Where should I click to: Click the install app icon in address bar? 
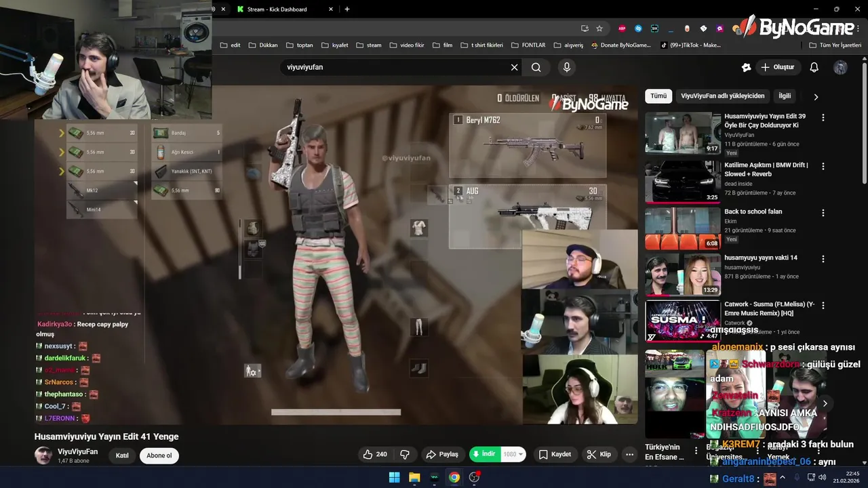(585, 28)
